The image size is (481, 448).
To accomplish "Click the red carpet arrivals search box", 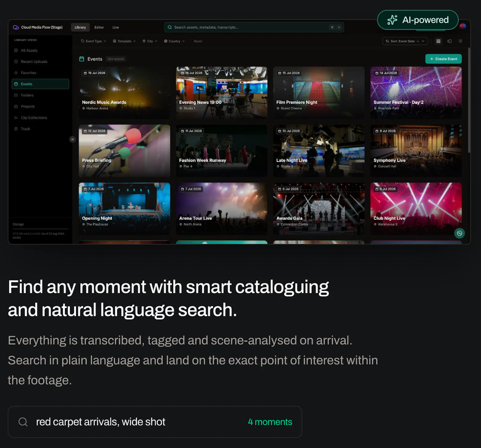I will (x=155, y=422).
